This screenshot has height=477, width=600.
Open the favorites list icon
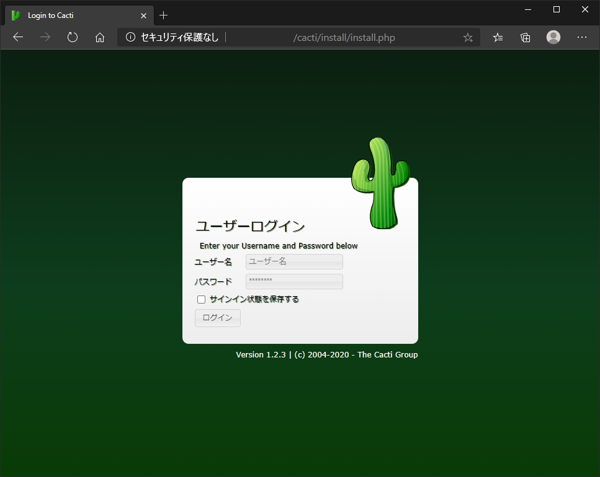coord(497,37)
